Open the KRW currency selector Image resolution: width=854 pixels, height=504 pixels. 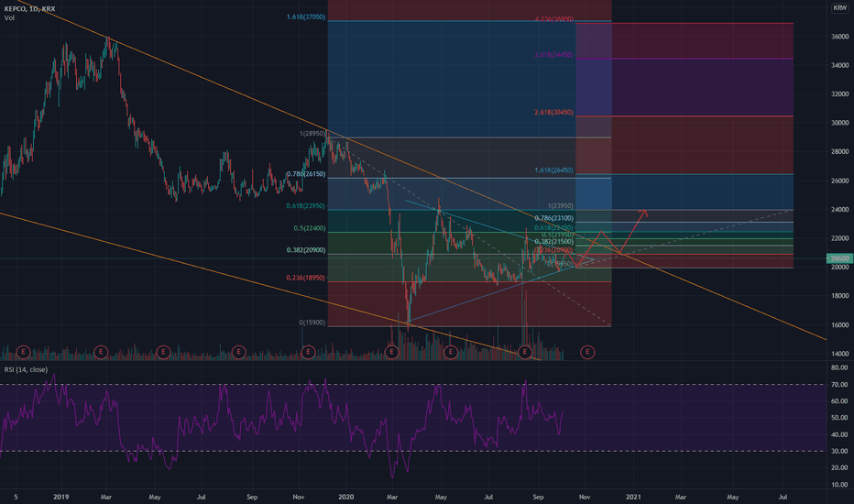click(839, 7)
